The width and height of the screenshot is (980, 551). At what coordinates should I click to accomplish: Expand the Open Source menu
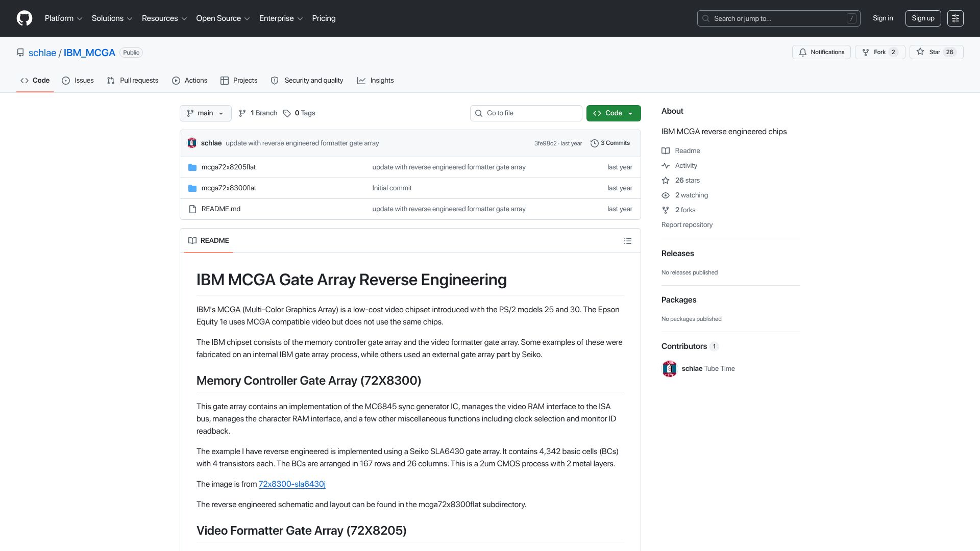(223, 18)
